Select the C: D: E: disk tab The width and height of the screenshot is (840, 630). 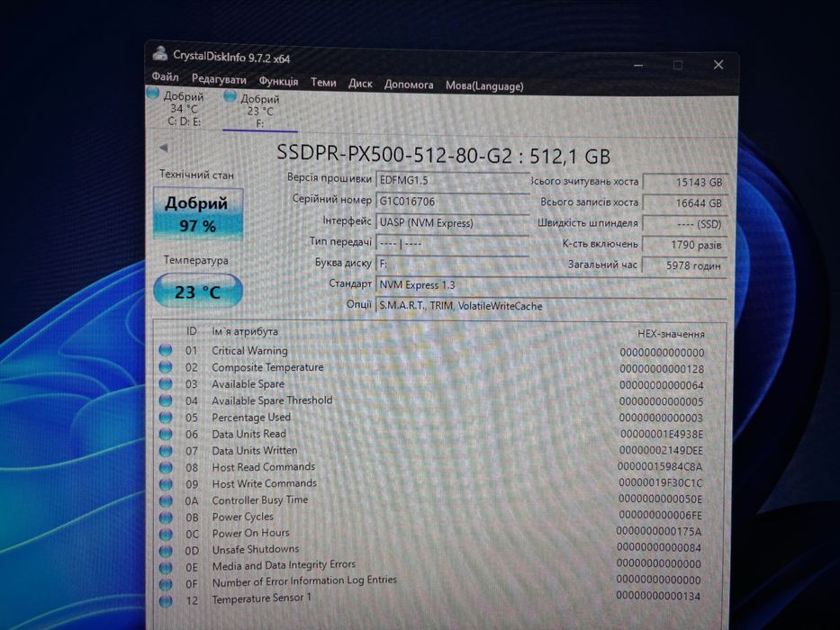click(184, 109)
